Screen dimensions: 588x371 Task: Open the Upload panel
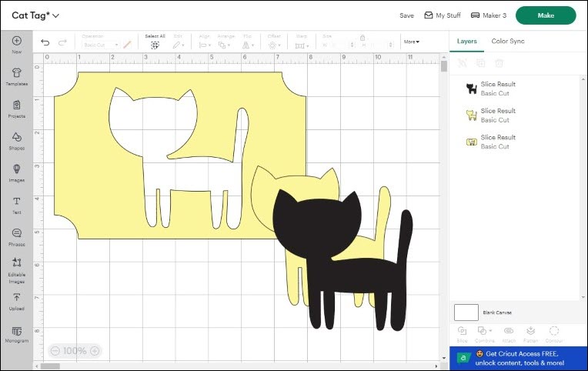coord(17,300)
